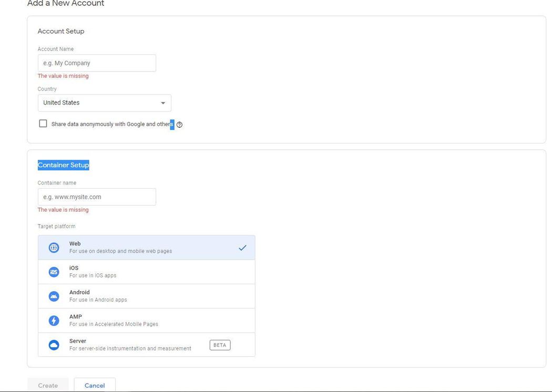
Task: Expand Country list using the arrow
Action: pos(163,103)
